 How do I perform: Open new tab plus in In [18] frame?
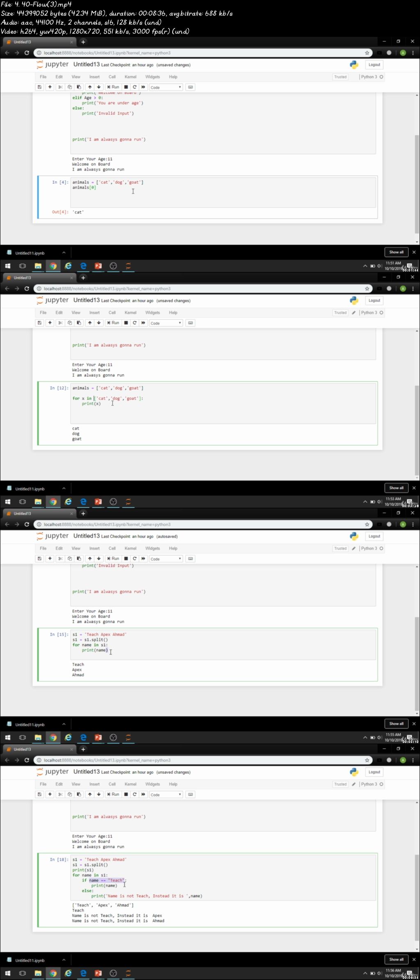click(83, 749)
